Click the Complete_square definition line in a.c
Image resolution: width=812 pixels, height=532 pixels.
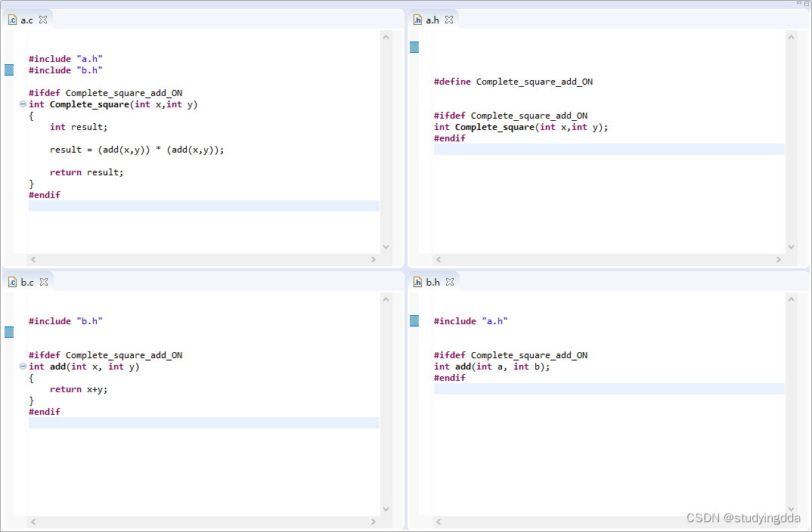tap(113, 104)
